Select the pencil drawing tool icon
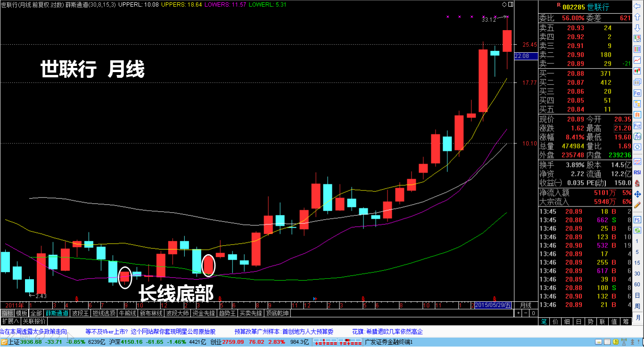 [637, 206]
